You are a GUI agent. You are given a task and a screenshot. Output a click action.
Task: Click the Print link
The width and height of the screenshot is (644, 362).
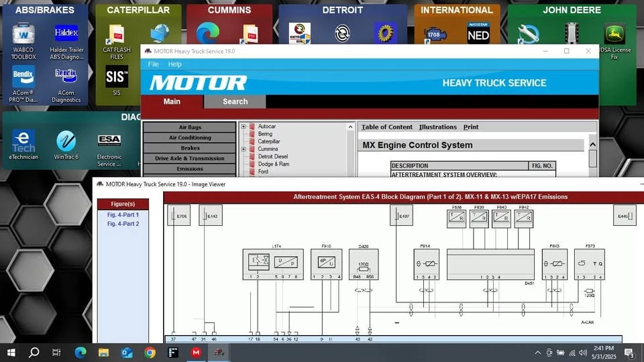tap(471, 127)
